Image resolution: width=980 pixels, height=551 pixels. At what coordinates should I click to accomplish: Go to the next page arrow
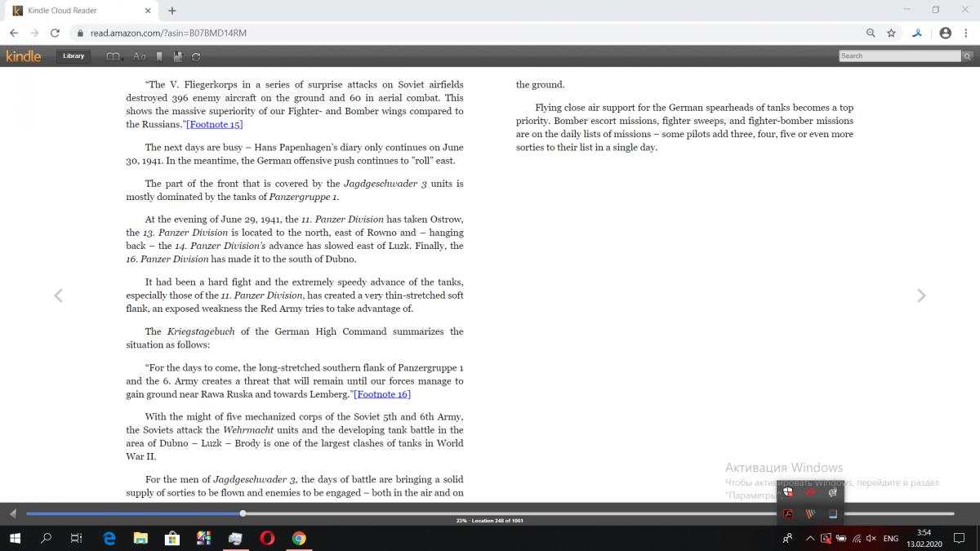pos(921,295)
